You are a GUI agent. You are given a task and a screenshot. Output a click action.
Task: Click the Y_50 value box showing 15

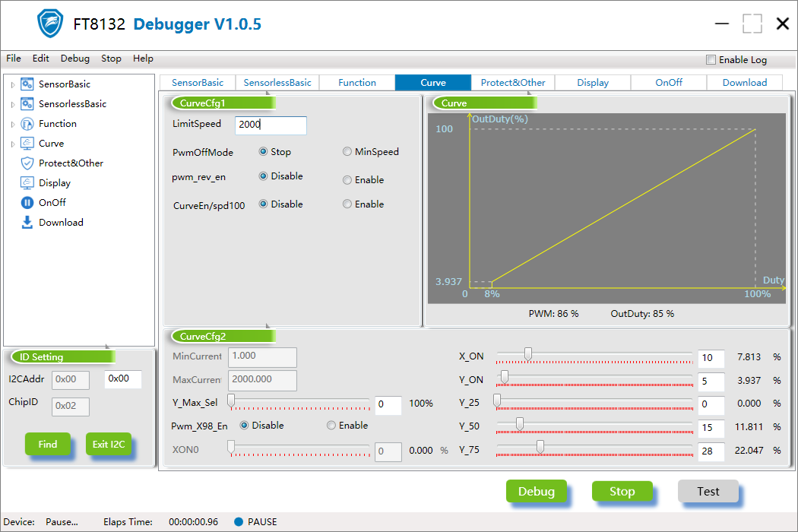[x=711, y=428]
